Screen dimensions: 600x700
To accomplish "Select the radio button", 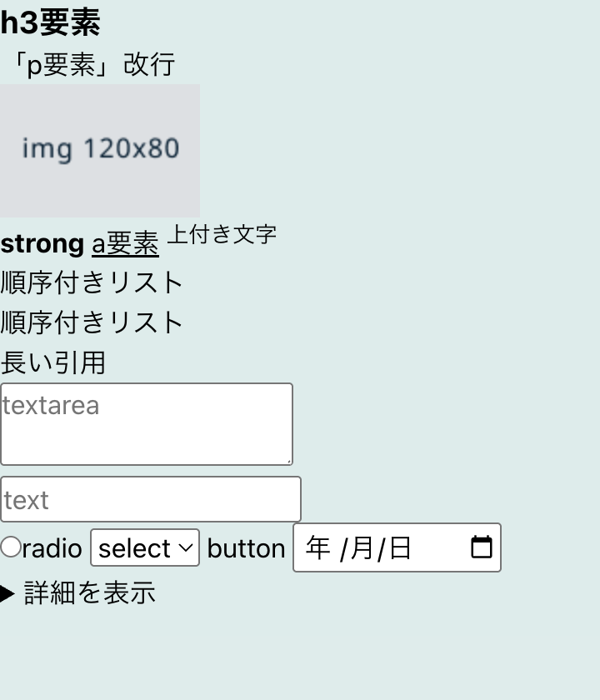I will 11,547.
